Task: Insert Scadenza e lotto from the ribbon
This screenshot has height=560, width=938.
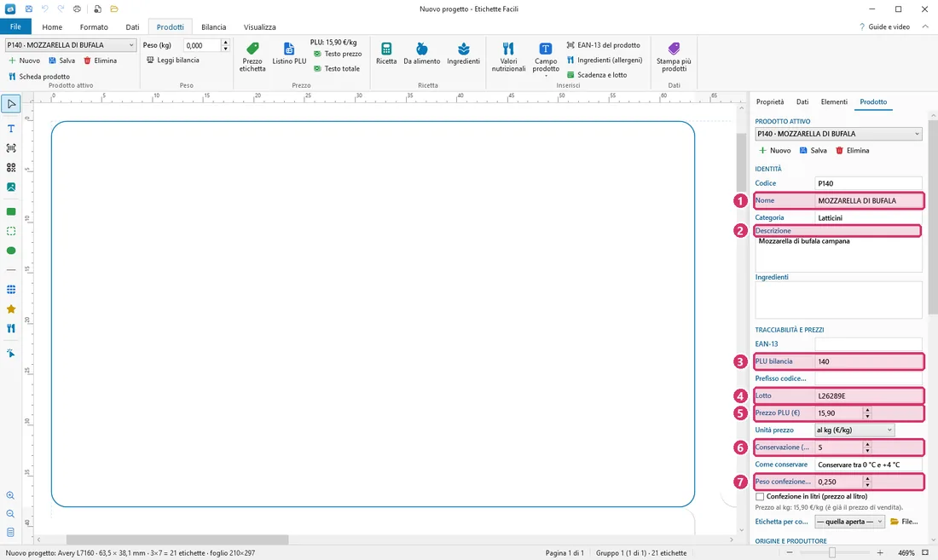Action: pos(597,75)
